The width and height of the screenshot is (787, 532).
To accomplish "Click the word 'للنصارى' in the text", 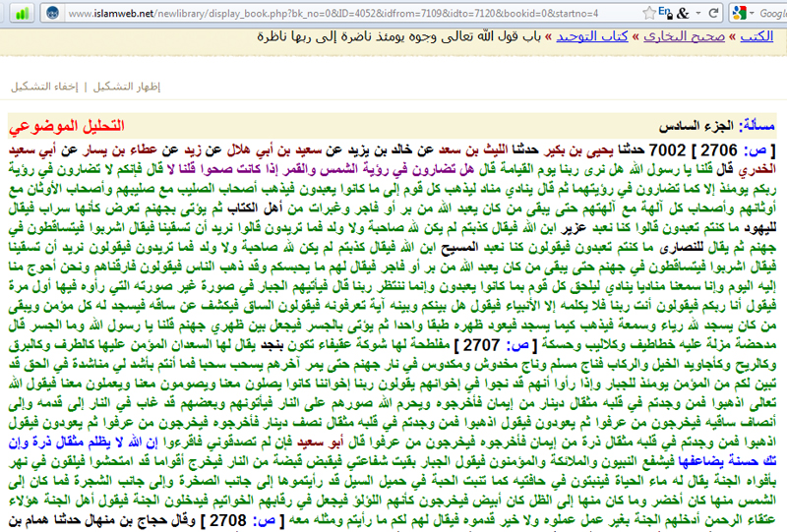I will [x=683, y=248].
